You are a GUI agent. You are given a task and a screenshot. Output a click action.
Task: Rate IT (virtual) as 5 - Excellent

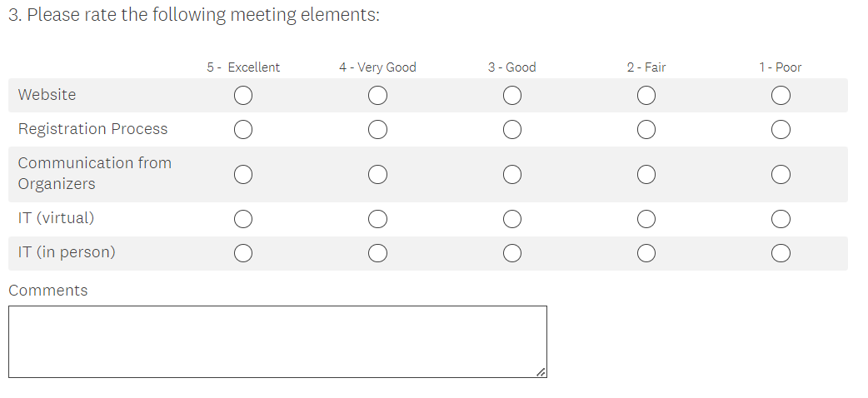click(243, 219)
